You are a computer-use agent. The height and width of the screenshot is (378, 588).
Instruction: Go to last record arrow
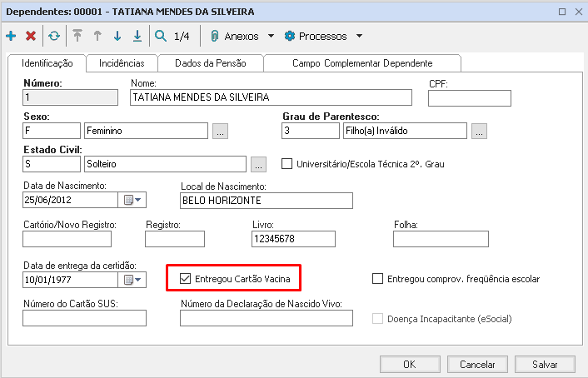(x=137, y=36)
